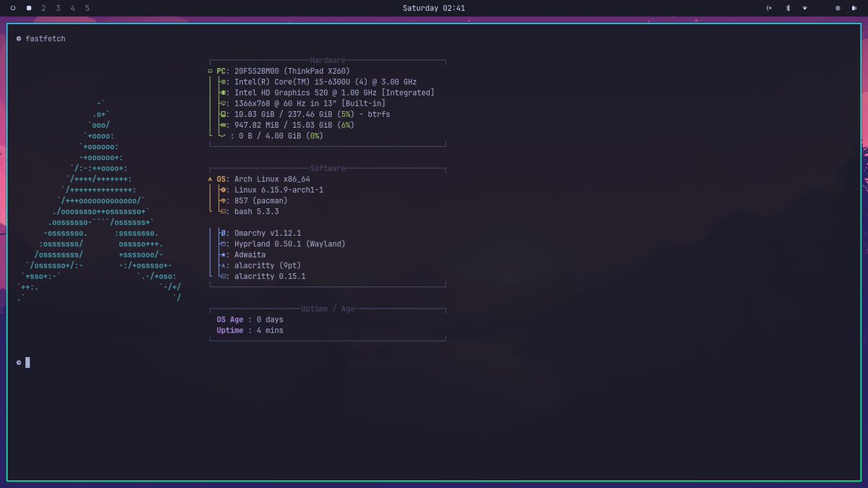Switch to workspace 4

[72, 8]
